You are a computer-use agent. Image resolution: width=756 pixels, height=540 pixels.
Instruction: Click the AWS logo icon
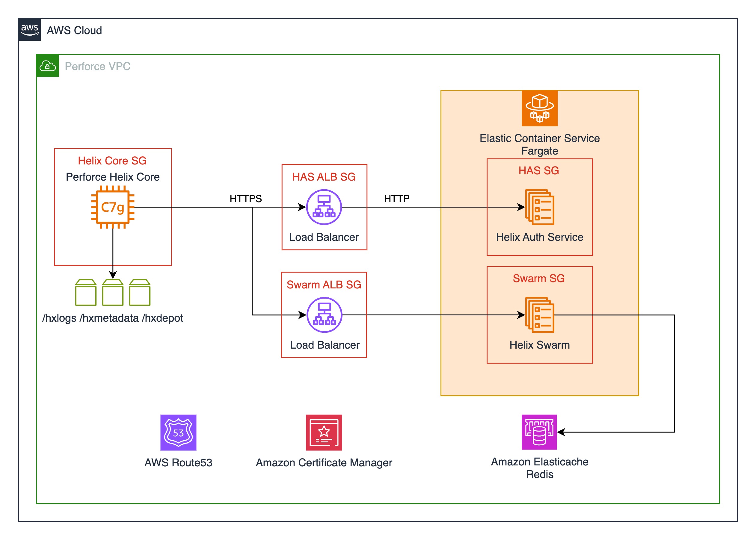30,30
